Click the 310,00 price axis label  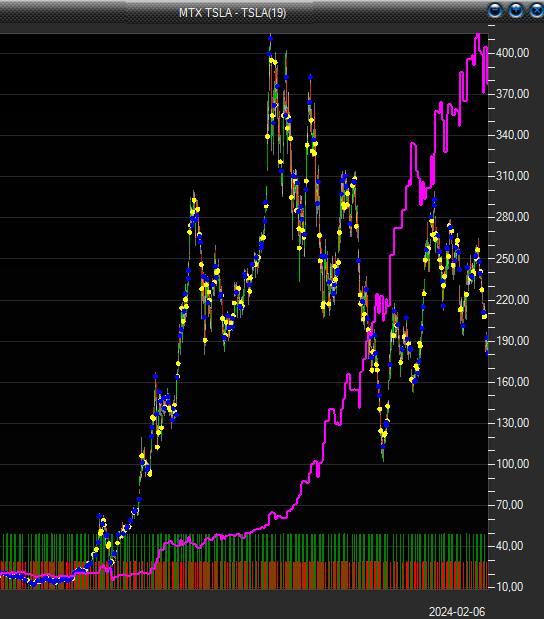tap(512, 176)
